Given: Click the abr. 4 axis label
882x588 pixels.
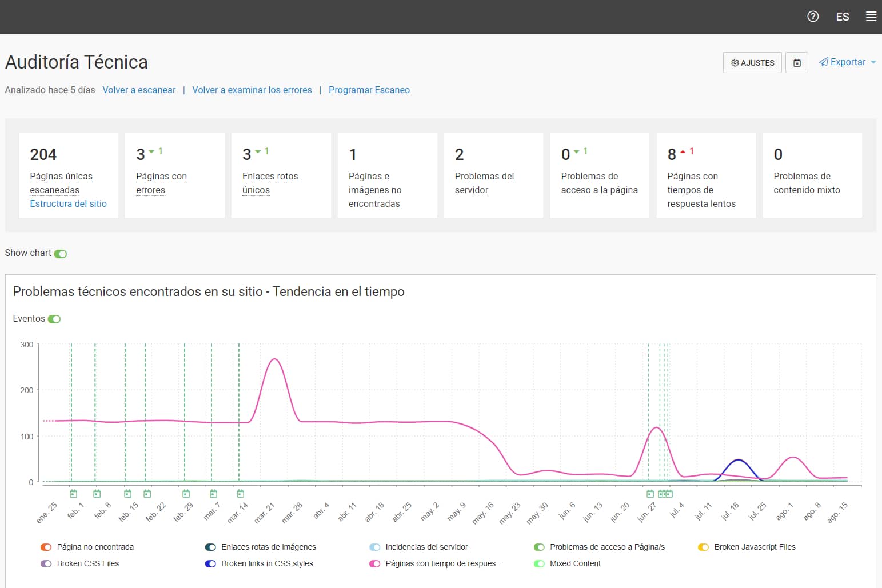Looking at the screenshot, I should click(321, 510).
